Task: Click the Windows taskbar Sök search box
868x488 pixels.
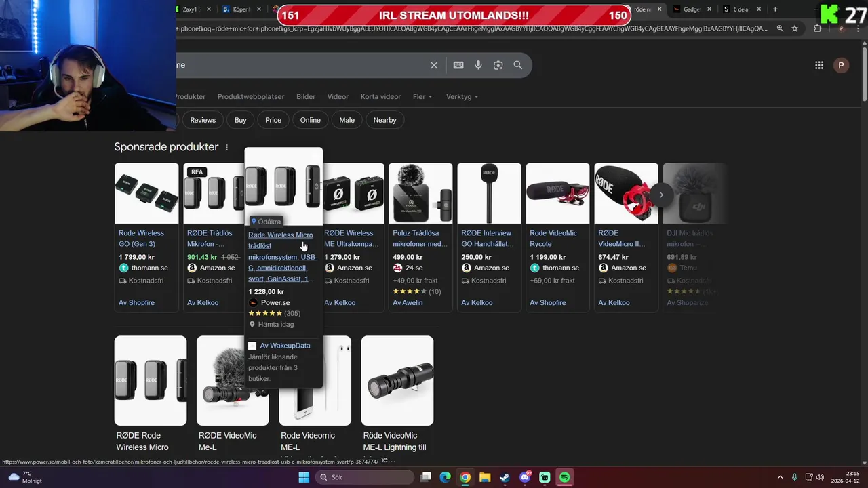Action: coord(365,477)
